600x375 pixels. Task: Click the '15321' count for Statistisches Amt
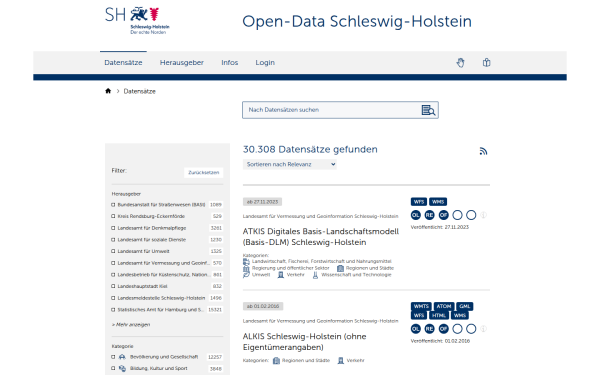(x=215, y=310)
